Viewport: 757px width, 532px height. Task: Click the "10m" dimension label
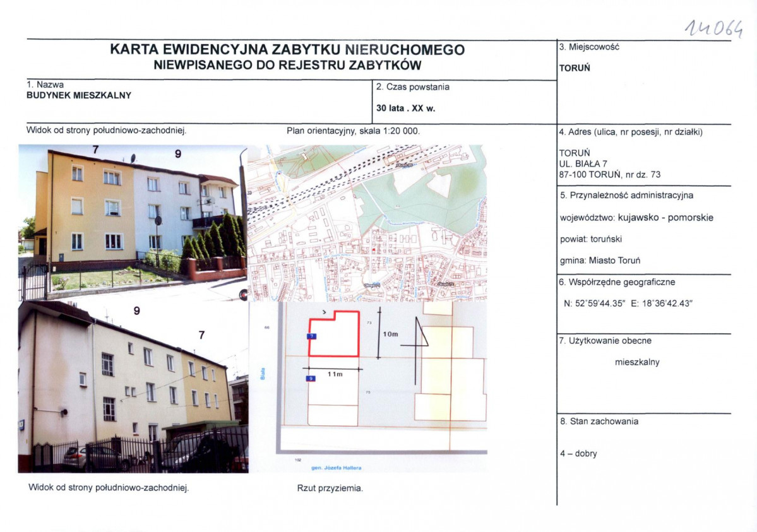click(x=390, y=334)
